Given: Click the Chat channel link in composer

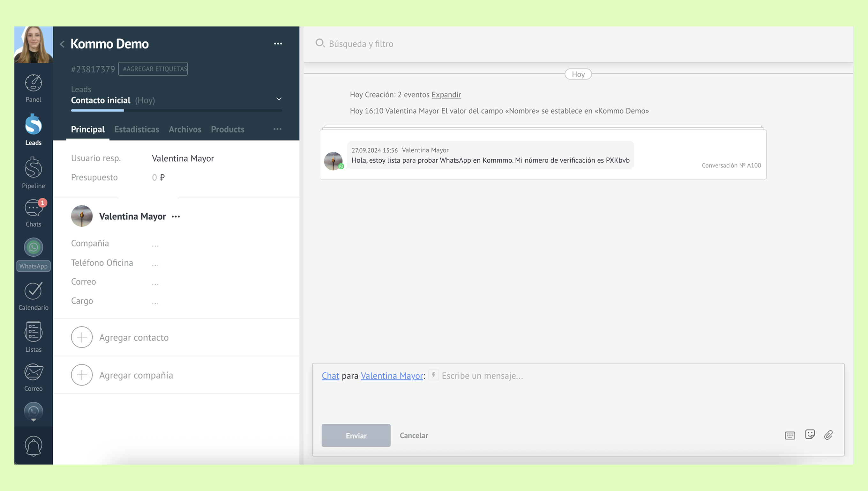Looking at the screenshot, I should point(330,376).
